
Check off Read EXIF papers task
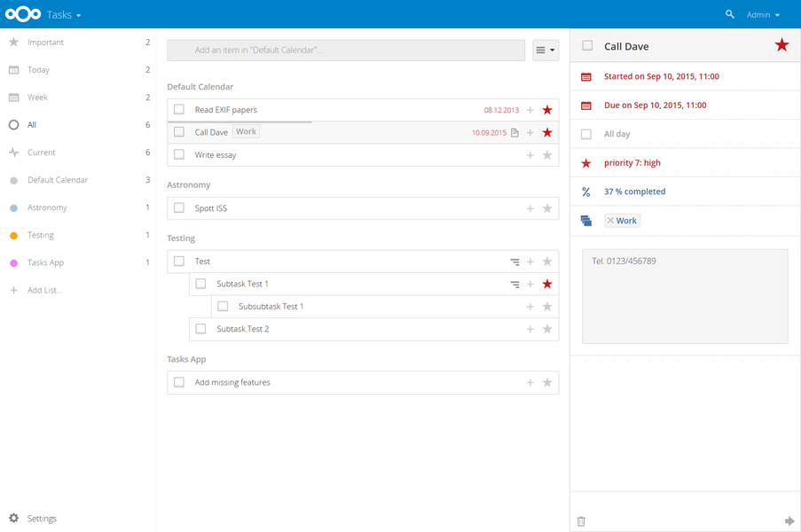[179, 109]
